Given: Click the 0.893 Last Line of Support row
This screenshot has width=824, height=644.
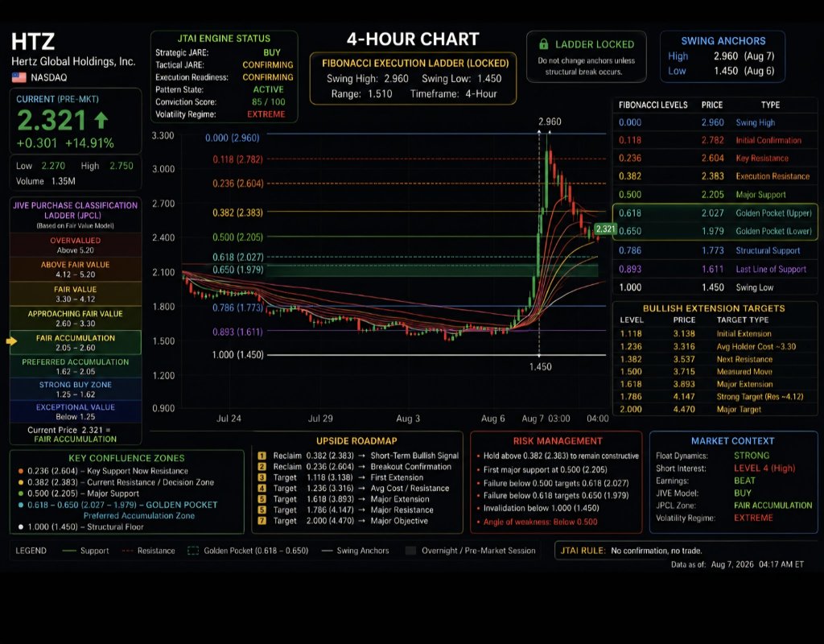Looking at the screenshot, I should pyautogui.click(x=715, y=269).
